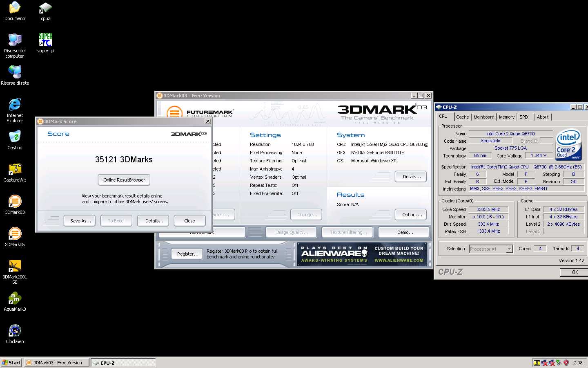
Task: Open Details... in the Score dialog
Action: coord(154,221)
